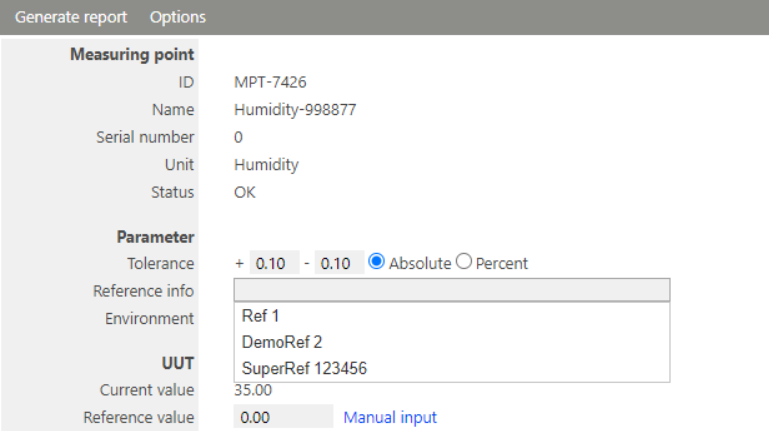Click the Reference info combo box

451,290
